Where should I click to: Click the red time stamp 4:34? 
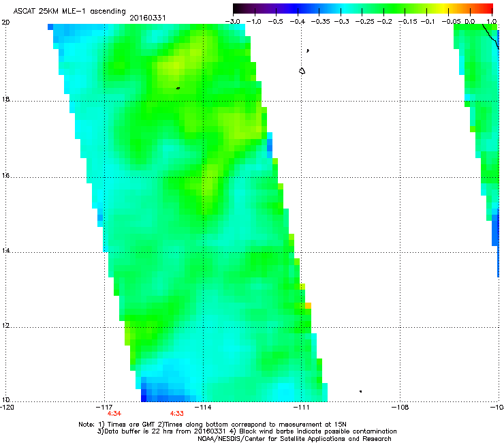[114, 414]
